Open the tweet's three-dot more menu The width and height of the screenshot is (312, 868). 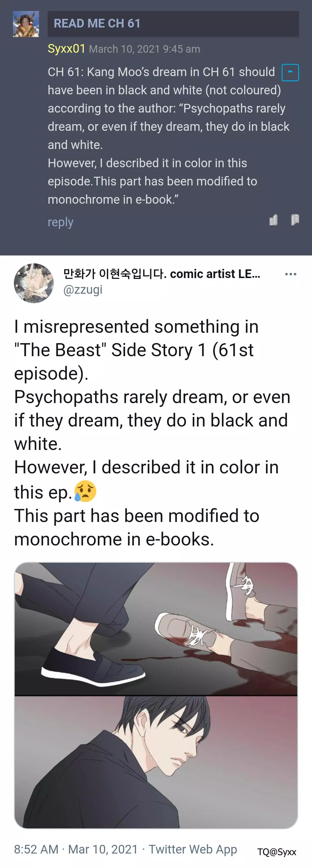coord(290,274)
